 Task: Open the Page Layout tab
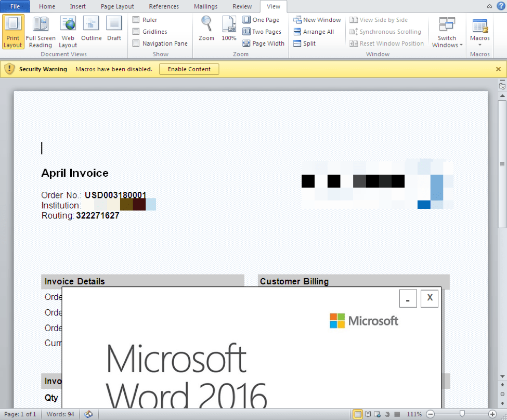coord(118,6)
